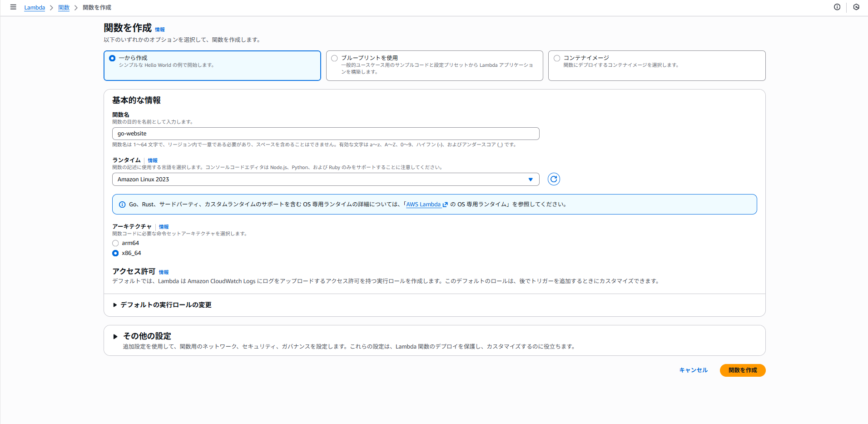Viewport: 868px width, 424px height.
Task: Click the 基本的な情報 heading text
Action: click(x=136, y=100)
